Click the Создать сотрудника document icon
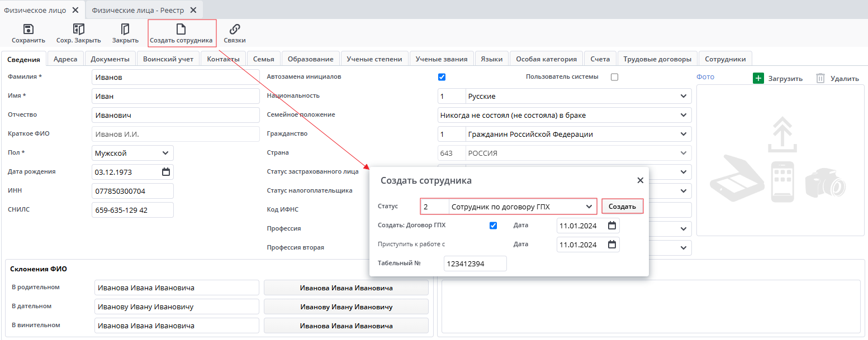 pos(181,29)
